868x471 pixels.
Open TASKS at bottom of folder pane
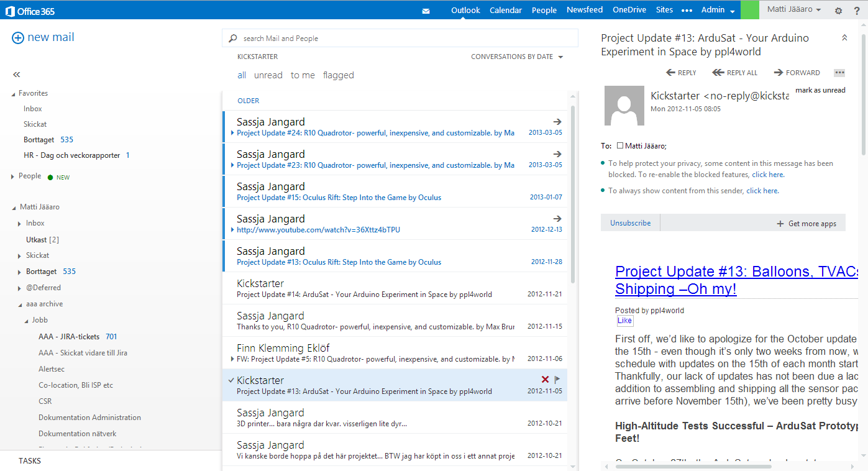pos(30,461)
